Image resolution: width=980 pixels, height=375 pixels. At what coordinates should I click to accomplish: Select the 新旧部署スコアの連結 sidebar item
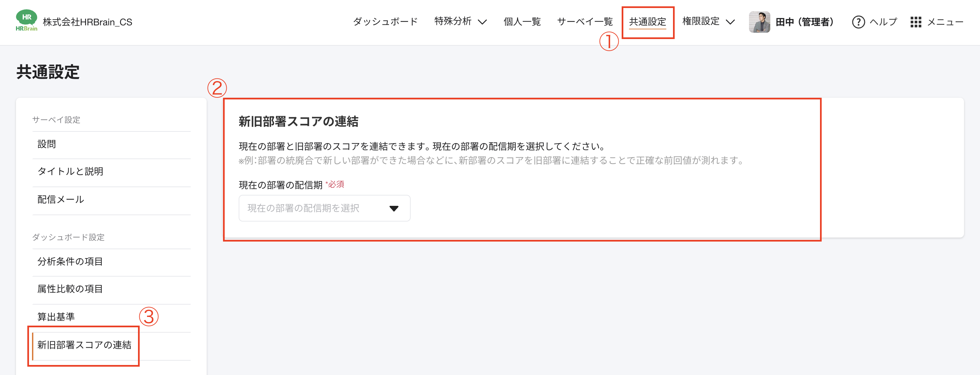[85, 346]
